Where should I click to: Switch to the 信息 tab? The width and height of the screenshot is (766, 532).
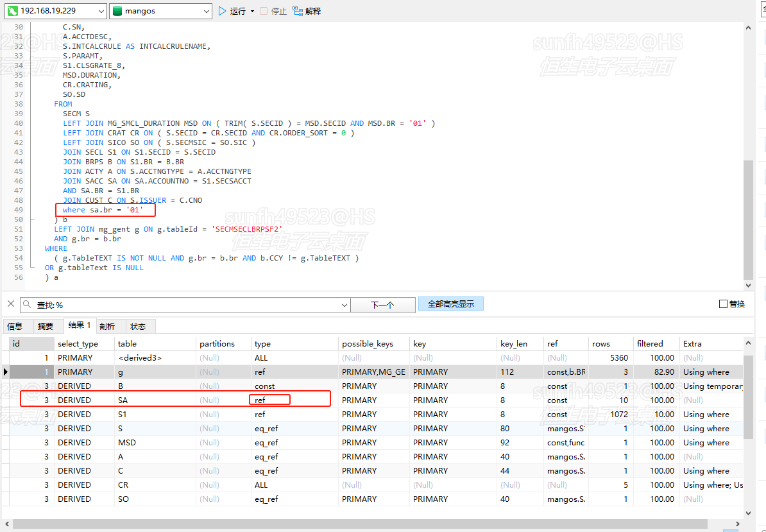15,326
